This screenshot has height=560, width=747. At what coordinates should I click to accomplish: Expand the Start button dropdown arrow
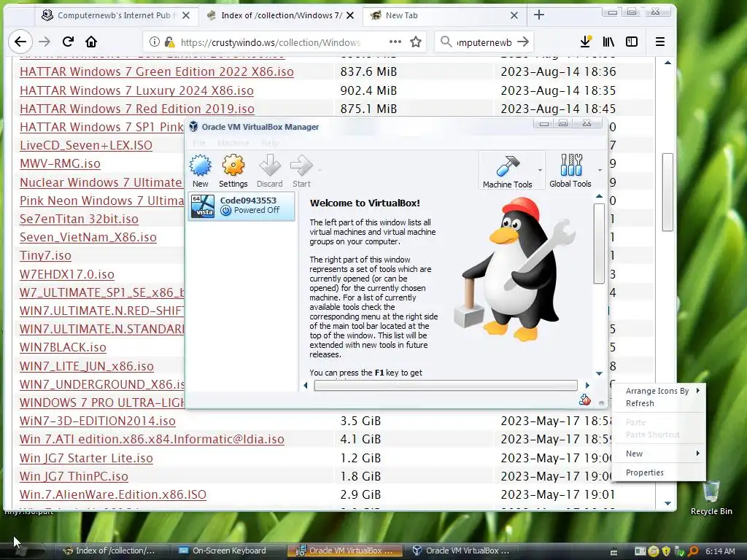320,170
